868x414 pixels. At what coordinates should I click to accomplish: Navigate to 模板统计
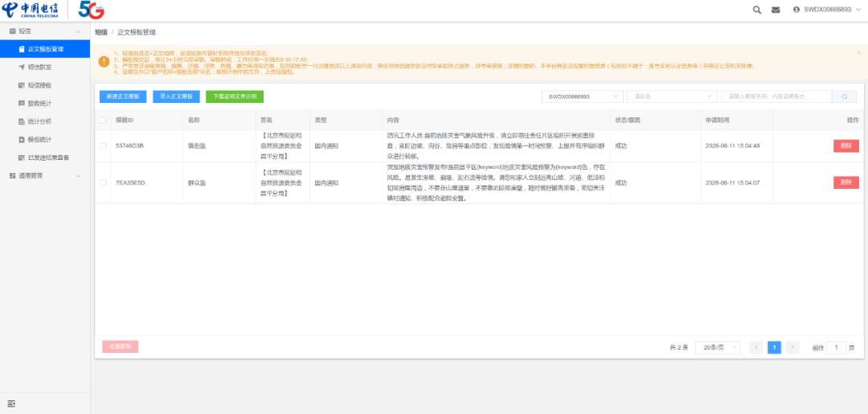pyautogui.click(x=45, y=140)
